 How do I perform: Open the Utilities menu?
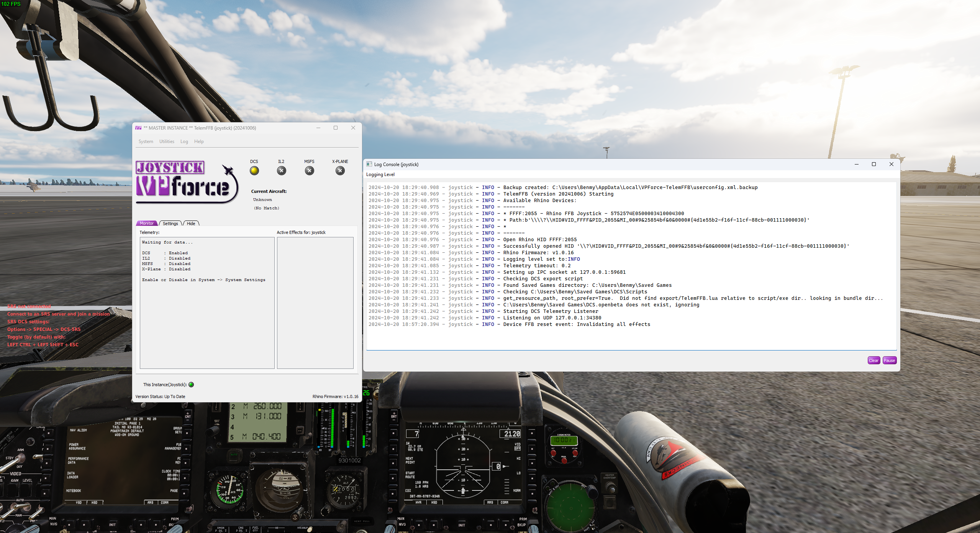(x=167, y=141)
